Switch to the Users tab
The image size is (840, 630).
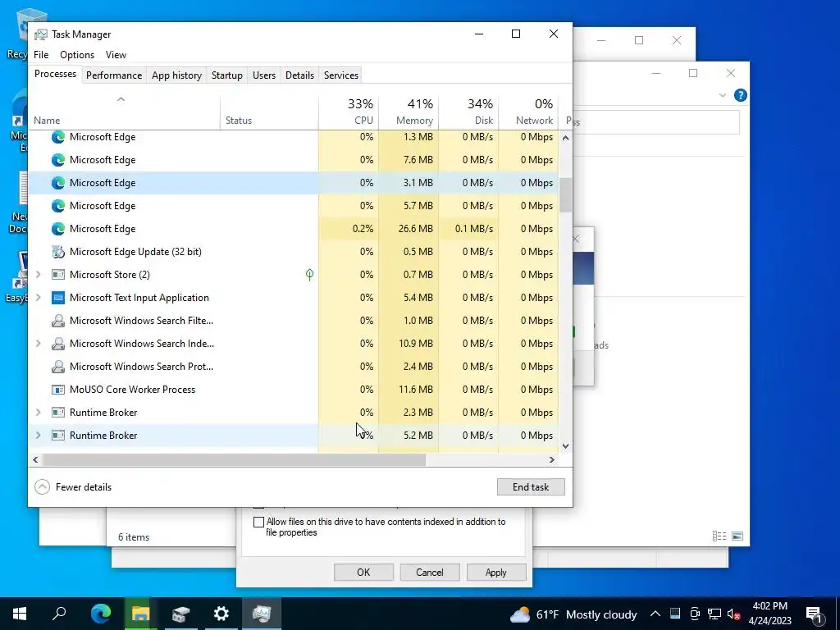point(264,75)
